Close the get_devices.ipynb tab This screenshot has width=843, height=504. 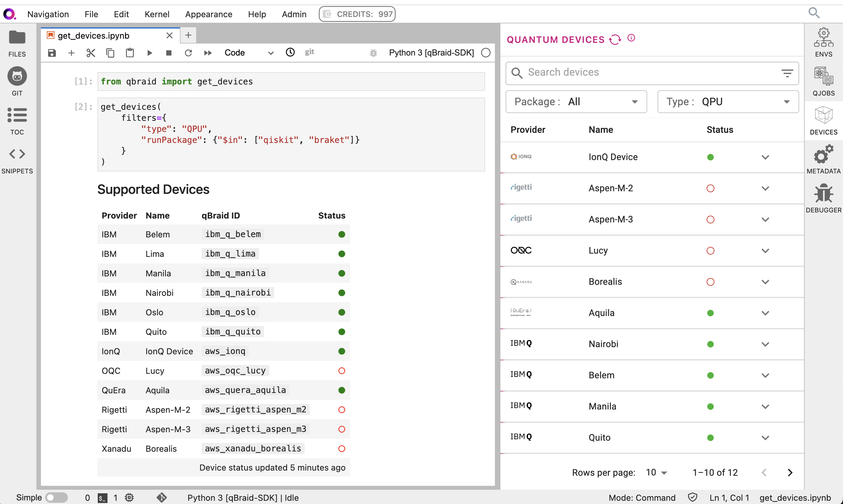coord(170,35)
